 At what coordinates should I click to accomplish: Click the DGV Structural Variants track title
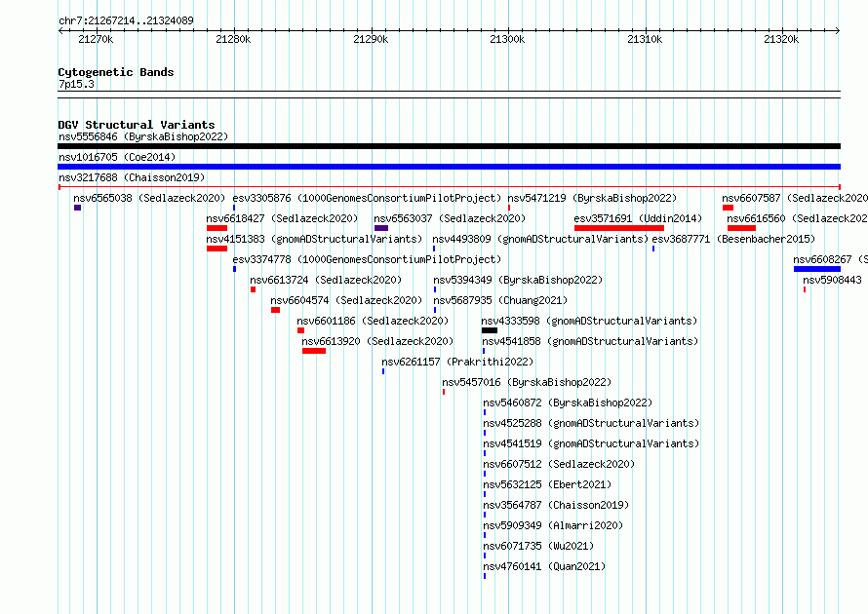click(137, 125)
